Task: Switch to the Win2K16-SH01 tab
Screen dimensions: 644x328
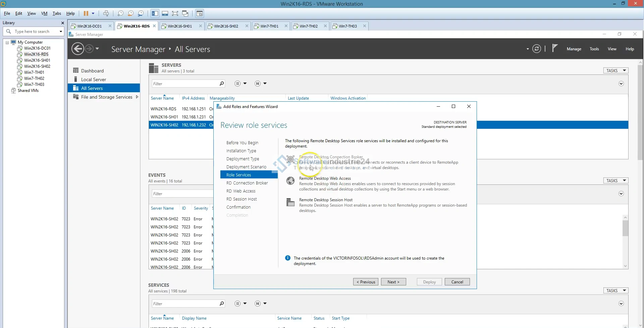Action: tap(180, 26)
